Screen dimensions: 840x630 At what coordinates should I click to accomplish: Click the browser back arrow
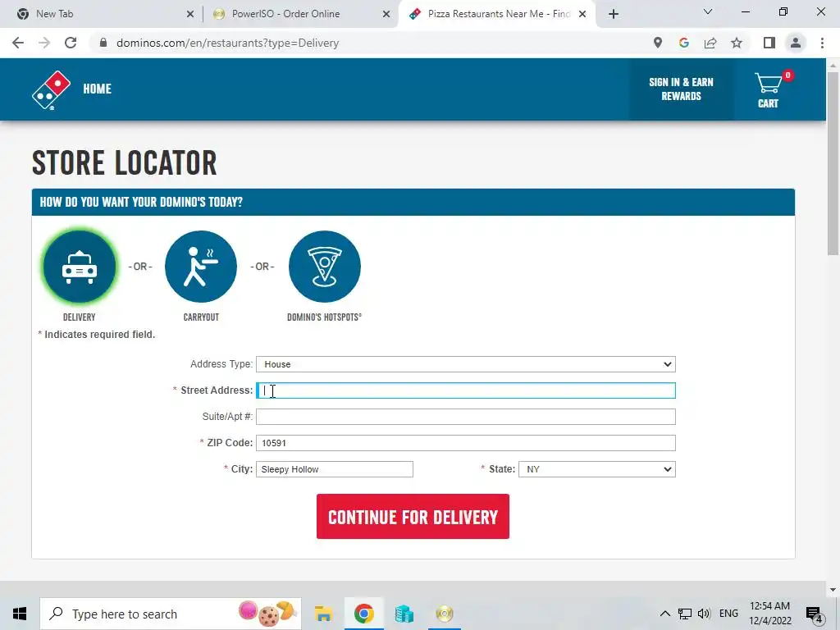pos(18,43)
